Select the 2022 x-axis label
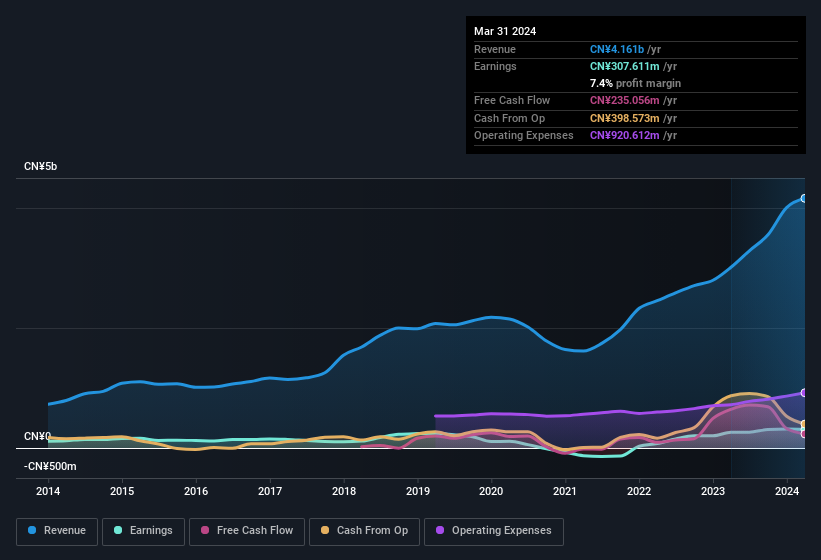Image resolution: width=821 pixels, height=560 pixels. click(x=639, y=491)
